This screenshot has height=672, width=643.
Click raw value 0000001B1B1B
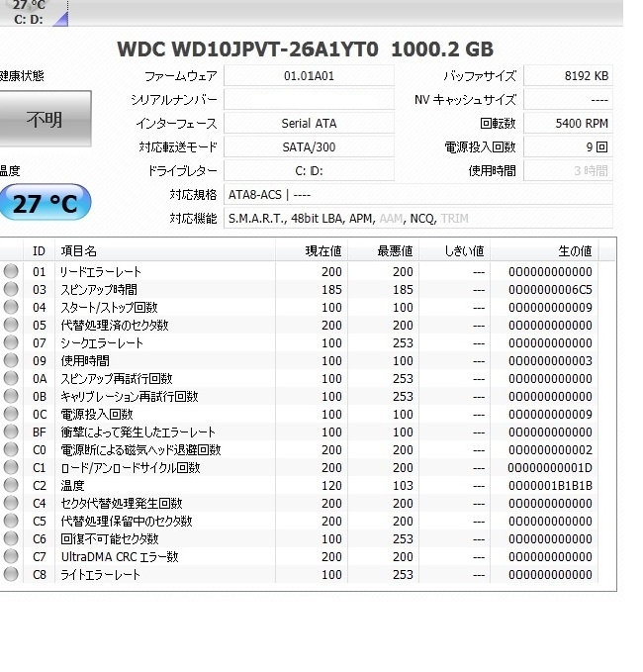coord(550,485)
